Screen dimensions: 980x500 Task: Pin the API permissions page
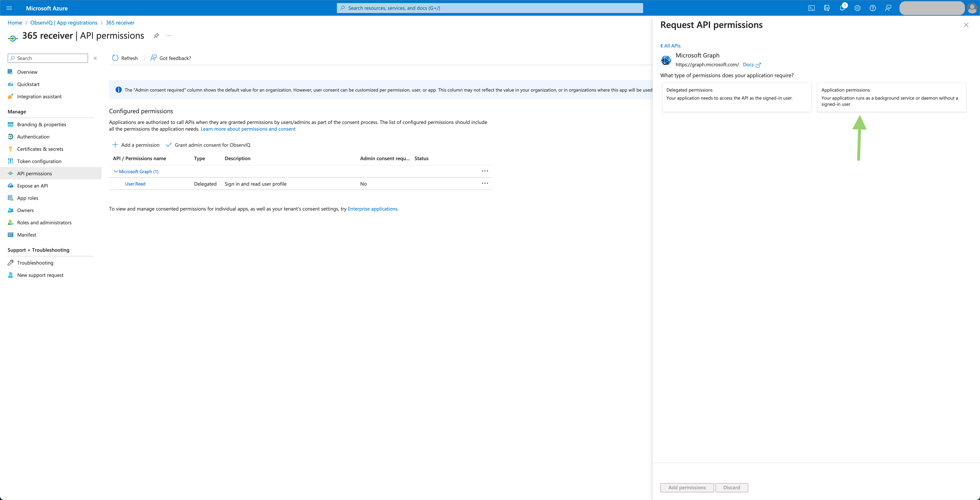tap(156, 35)
